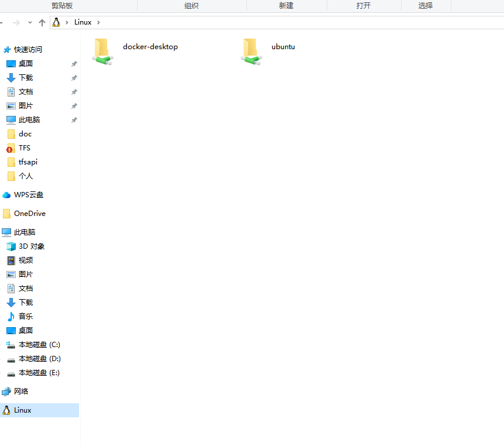504x446 pixels.
Task: Open 音乐 music note icon
Action: click(11, 317)
